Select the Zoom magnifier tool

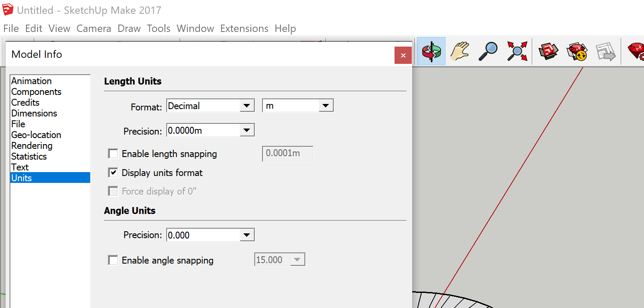click(x=488, y=51)
